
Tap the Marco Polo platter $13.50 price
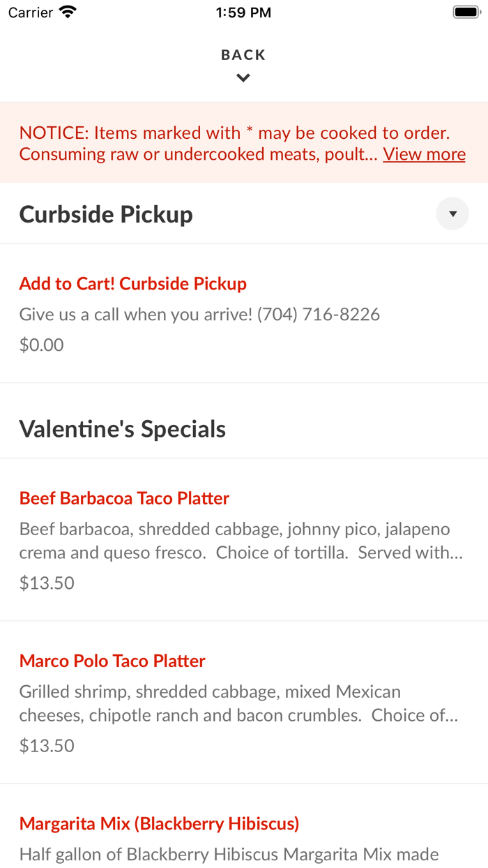[47, 745]
